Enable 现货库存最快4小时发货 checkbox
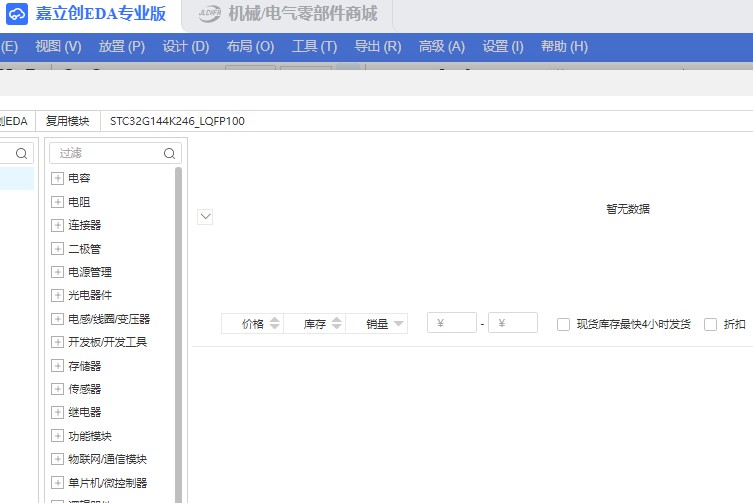Image resolution: width=753 pixels, height=503 pixels. point(563,324)
